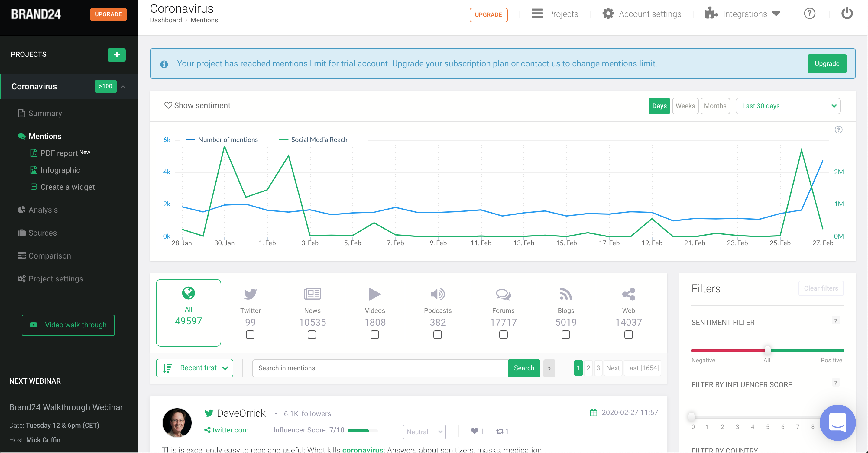Click the orange UPGRADE button beside the logo
The image size is (868, 453).
click(x=108, y=14)
